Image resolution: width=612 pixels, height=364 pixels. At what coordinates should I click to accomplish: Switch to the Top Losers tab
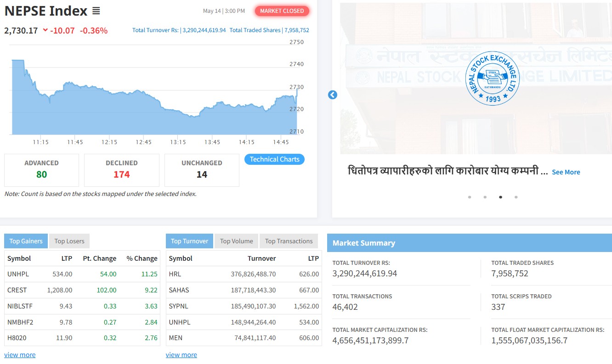coord(69,241)
